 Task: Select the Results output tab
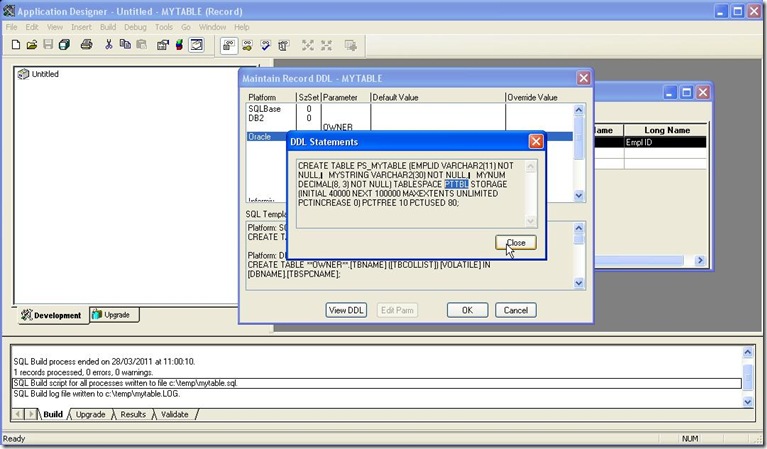133,414
